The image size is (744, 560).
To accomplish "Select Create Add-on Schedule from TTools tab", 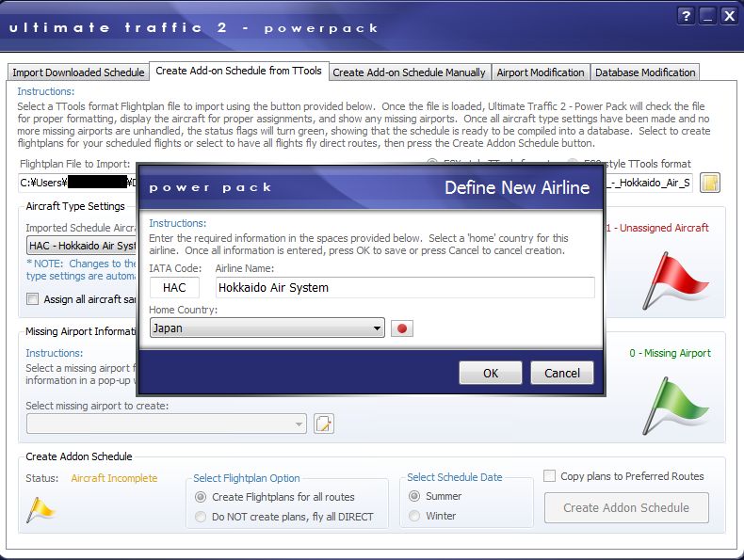I will (238, 72).
